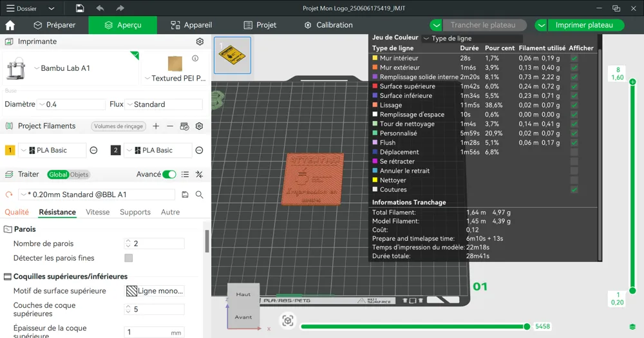Open the Autre settings tab
Screen dimensions: 644x338
pyautogui.click(x=171, y=212)
